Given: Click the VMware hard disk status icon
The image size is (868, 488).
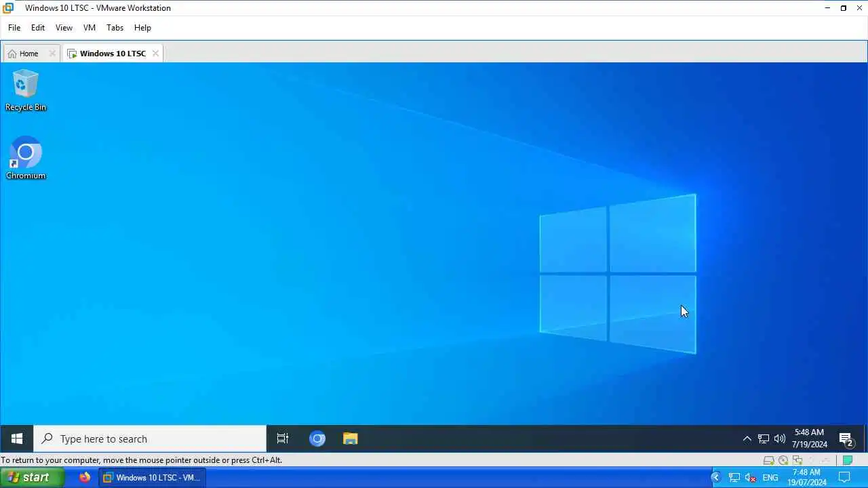Looking at the screenshot, I should [768, 460].
